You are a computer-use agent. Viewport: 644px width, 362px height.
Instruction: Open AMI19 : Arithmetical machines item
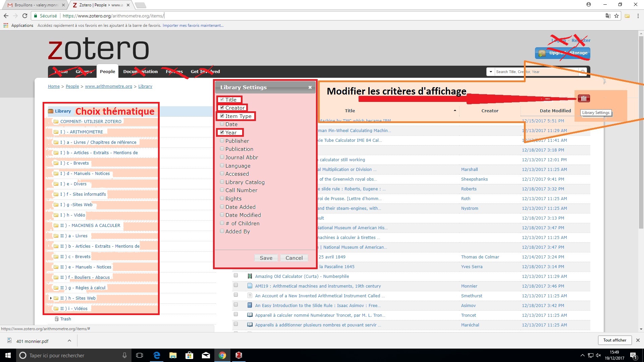[x=318, y=286]
